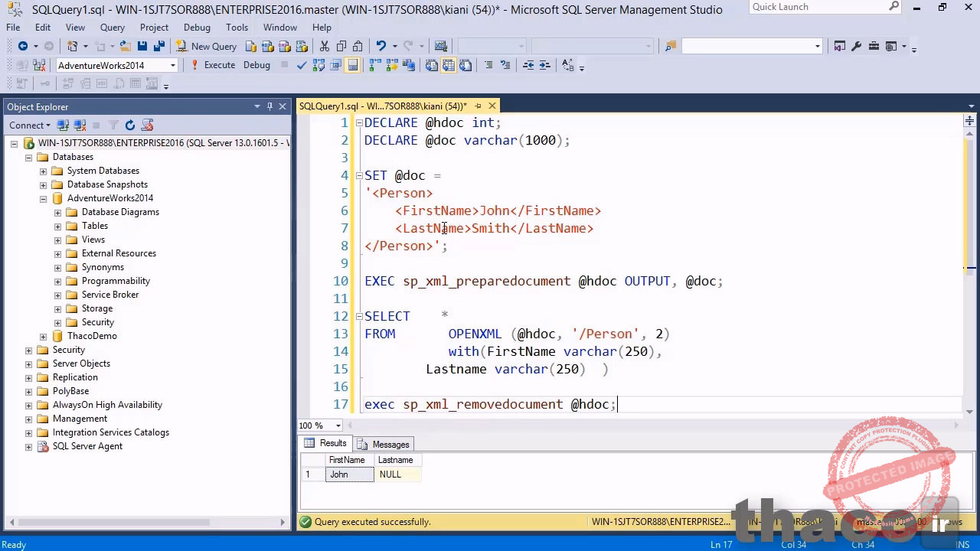Open Properties window via the wrench icon
The height and width of the screenshot is (551, 980).
857,47
